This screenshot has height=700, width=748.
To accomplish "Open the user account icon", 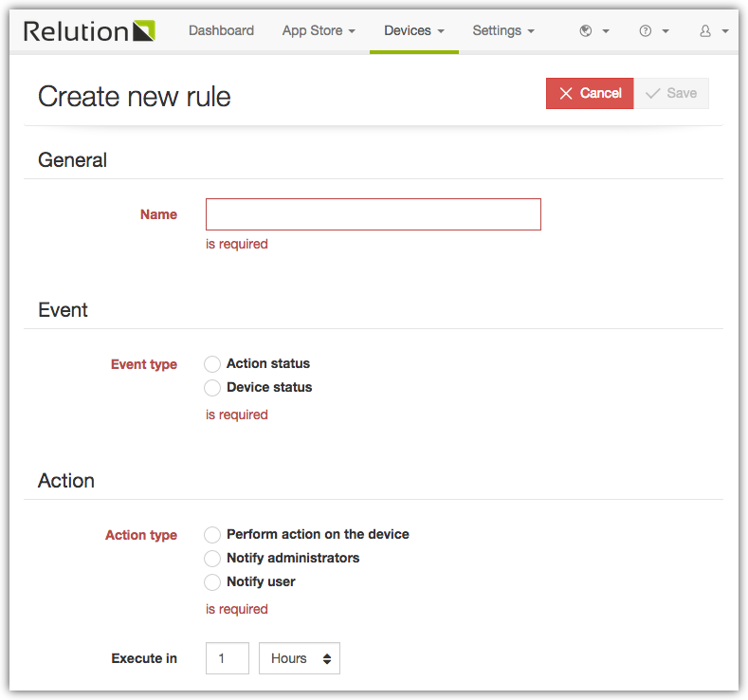I will point(705,31).
